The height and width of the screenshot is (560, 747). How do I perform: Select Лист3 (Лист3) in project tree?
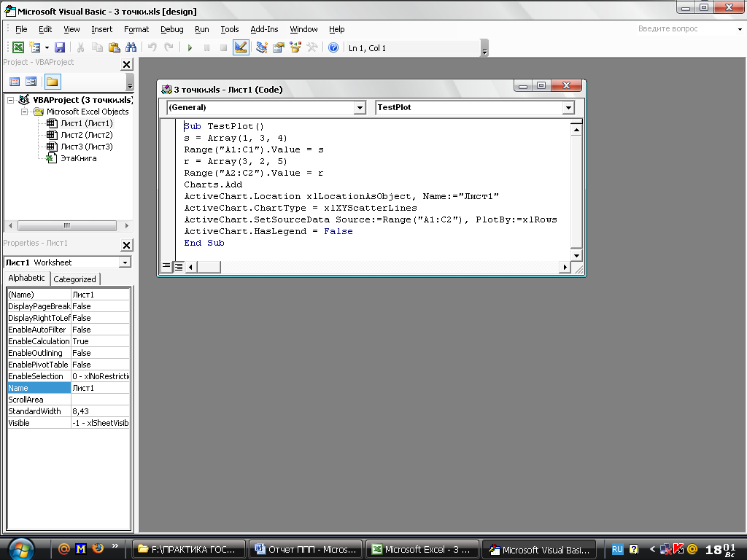[x=87, y=147]
